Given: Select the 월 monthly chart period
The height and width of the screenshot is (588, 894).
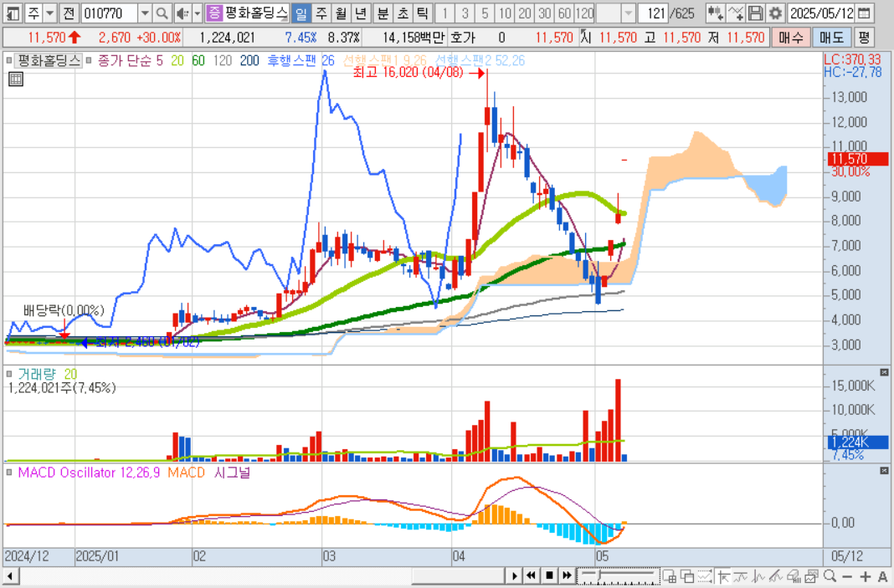Looking at the screenshot, I should [341, 13].
